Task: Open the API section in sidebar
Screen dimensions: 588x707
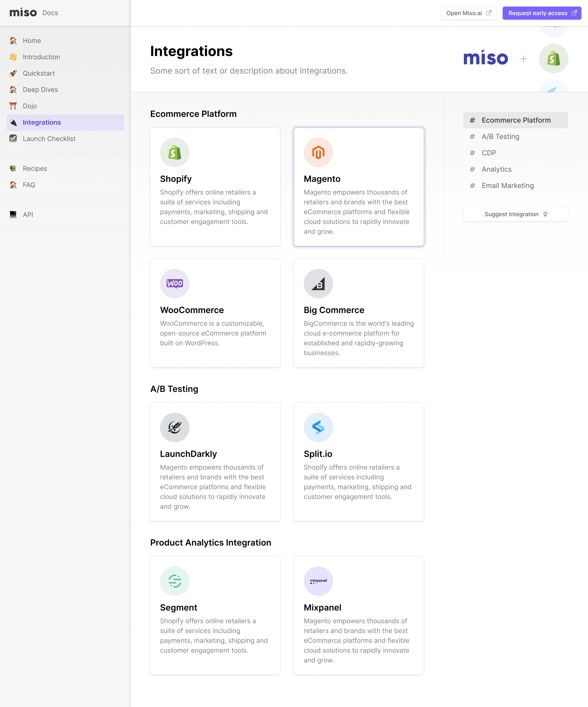Action: [65, 215]
